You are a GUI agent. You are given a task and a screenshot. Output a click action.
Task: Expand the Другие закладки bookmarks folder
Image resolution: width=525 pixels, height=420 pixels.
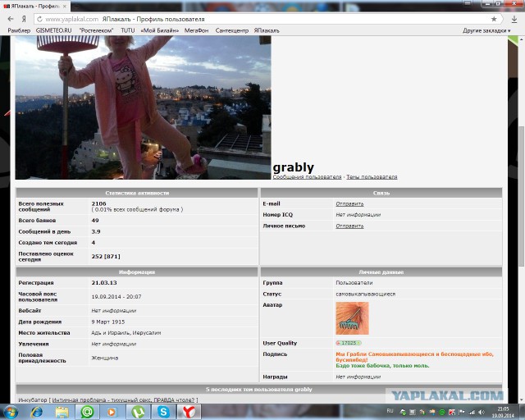point(486,30)
